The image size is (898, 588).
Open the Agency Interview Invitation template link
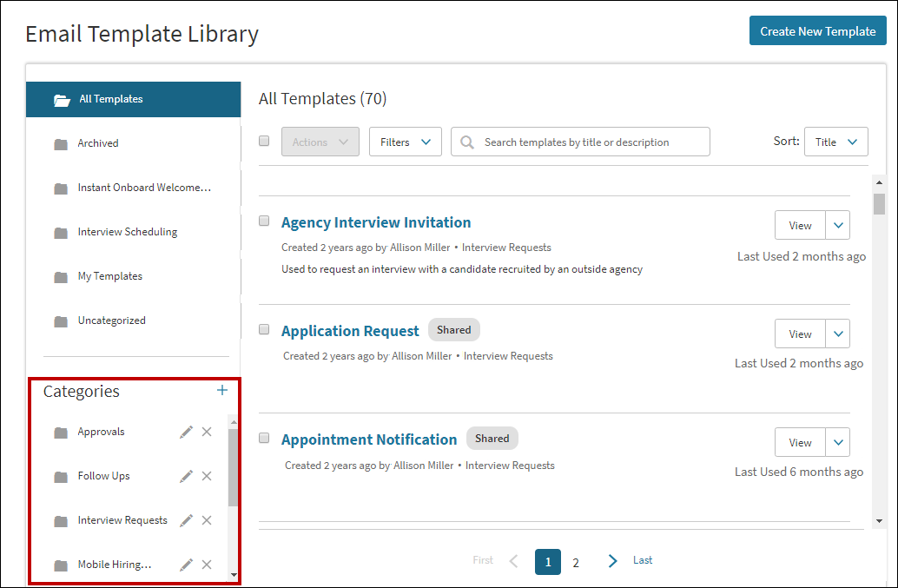(x=376, y=222)
